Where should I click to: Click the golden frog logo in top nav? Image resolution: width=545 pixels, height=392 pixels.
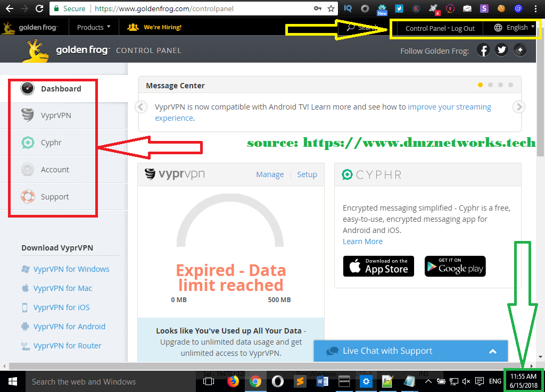point(29,27)
